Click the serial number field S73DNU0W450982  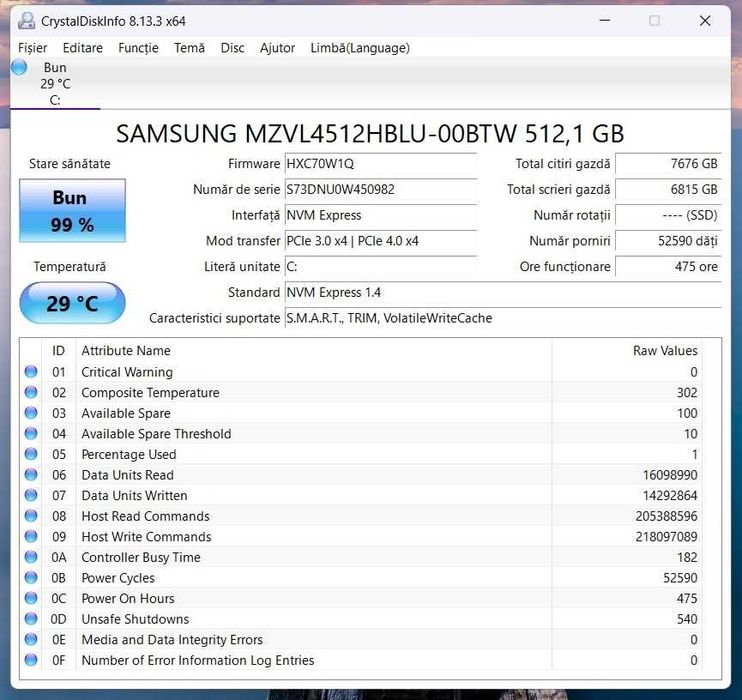pyautogui.click(x=380, y=189)
